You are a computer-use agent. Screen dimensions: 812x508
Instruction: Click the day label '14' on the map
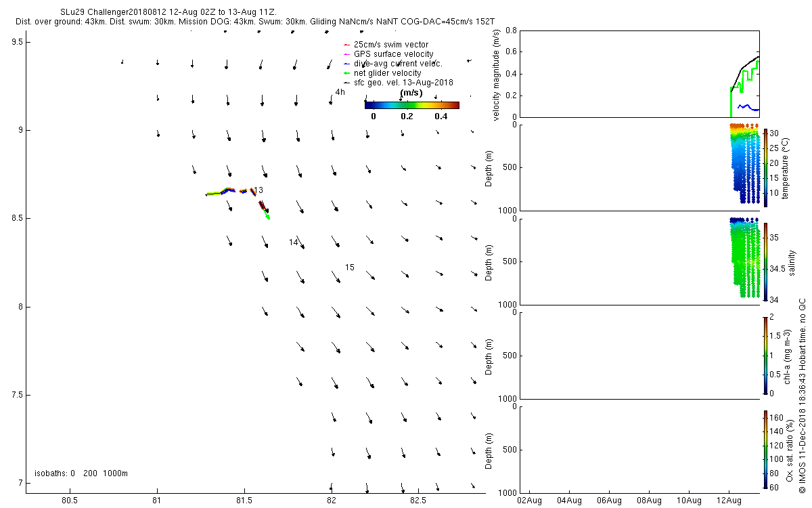point(294,242)
